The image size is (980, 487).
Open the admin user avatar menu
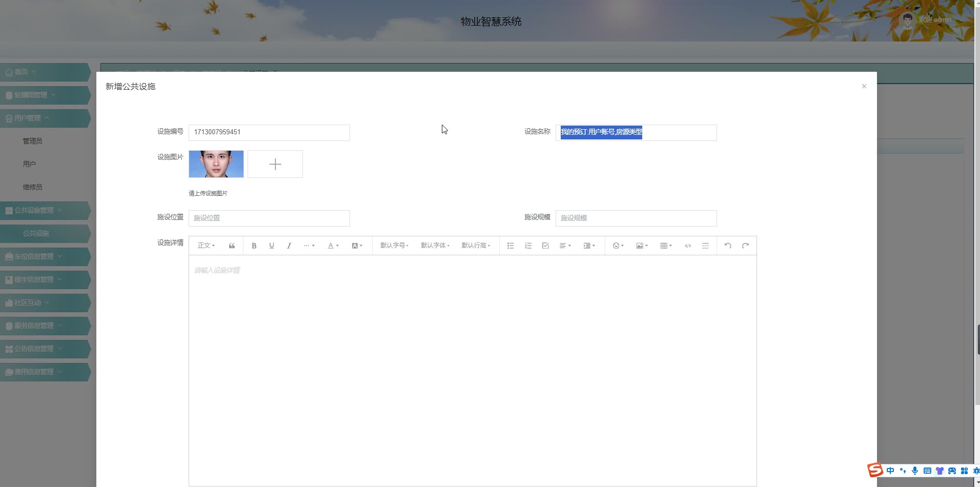[908, 21]
